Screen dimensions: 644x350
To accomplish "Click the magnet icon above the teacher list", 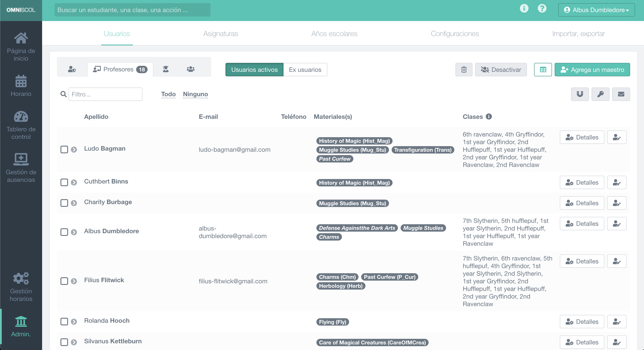I will [x=580, y=94].
